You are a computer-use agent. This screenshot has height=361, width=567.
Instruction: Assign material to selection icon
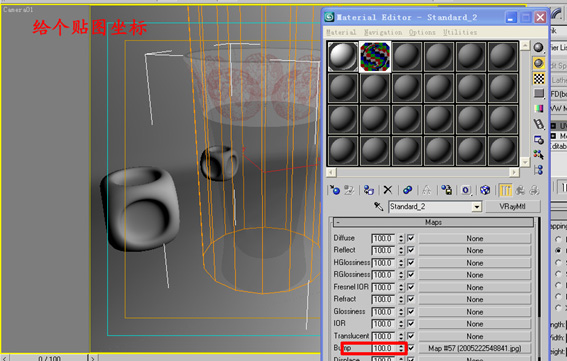(368, 190)
